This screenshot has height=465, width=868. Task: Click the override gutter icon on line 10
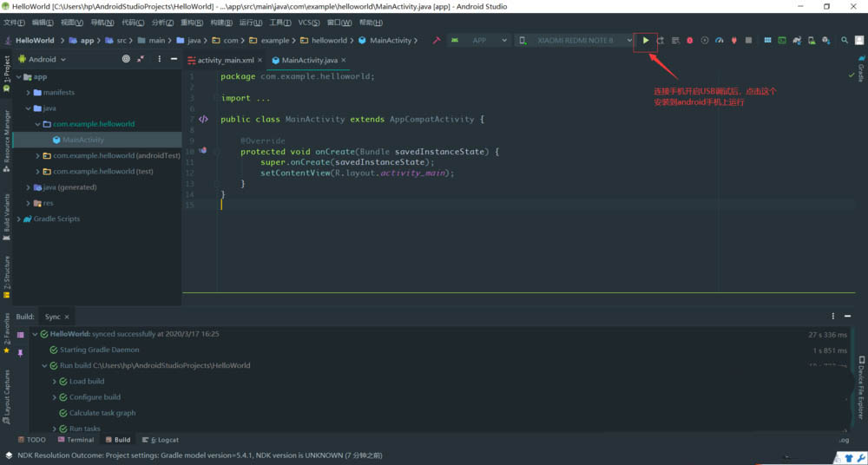(202, 150)
